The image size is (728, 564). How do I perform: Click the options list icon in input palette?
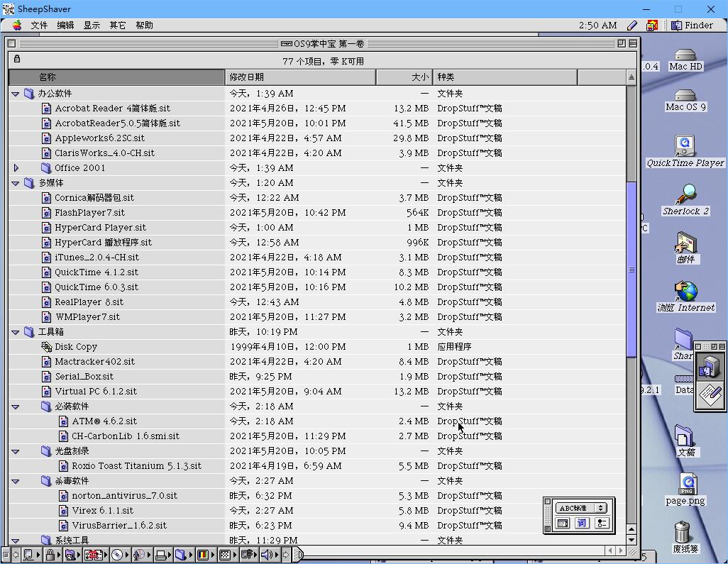(x=602, y=523)
